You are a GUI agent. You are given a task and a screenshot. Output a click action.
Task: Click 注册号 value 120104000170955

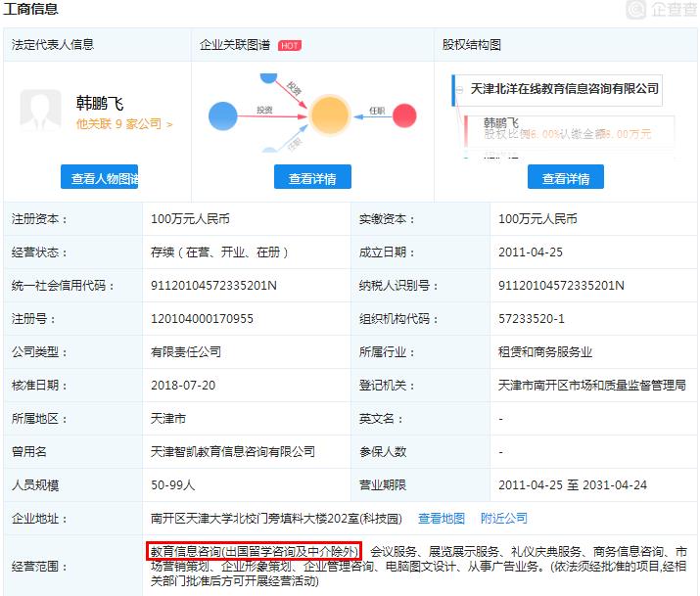coord(202,318)
